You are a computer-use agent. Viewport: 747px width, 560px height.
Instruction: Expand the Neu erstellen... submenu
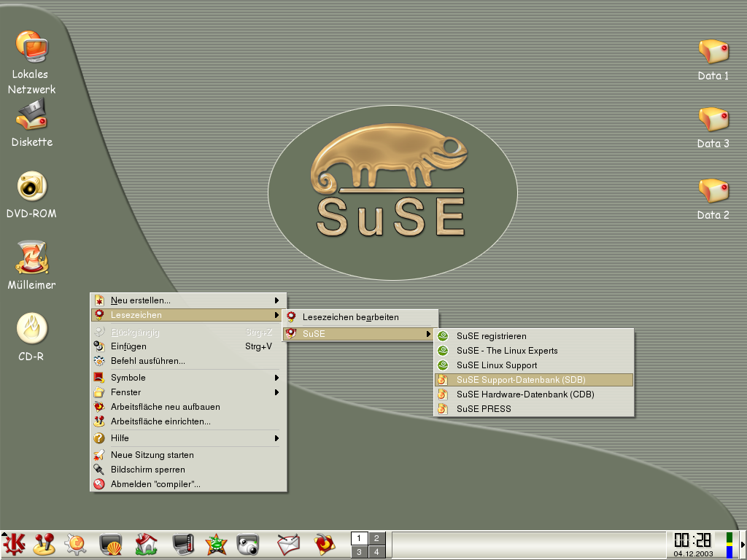(189, 300)
